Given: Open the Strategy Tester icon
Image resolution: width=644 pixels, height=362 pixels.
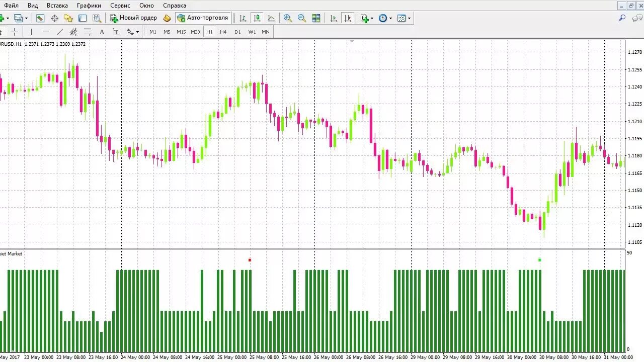Looking at the screenshot, I should tap(97, 18).
